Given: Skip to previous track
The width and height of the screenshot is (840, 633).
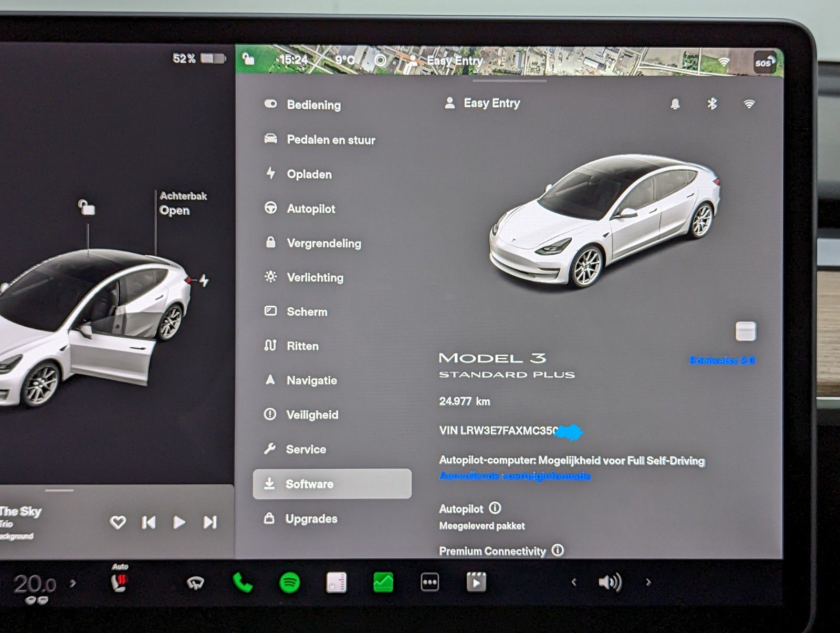Looking at the screenshot, I should pyautogui.click(x=149, y=522).
